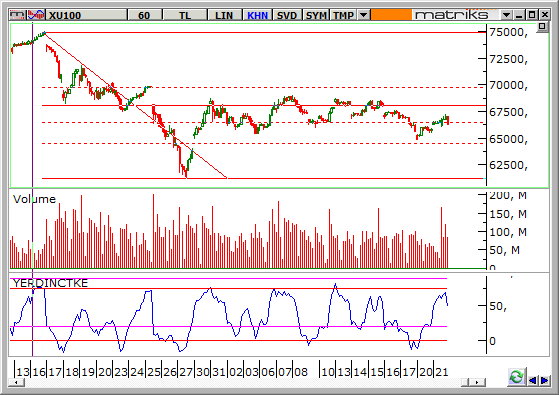Change the 60 period setting
The width and height of the screenshot is (559, 395).
coord(144,15)
